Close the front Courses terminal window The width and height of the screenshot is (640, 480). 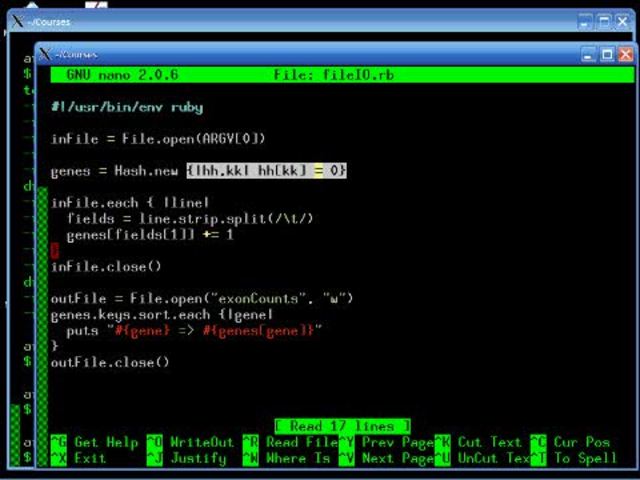[x=625, y=54]
